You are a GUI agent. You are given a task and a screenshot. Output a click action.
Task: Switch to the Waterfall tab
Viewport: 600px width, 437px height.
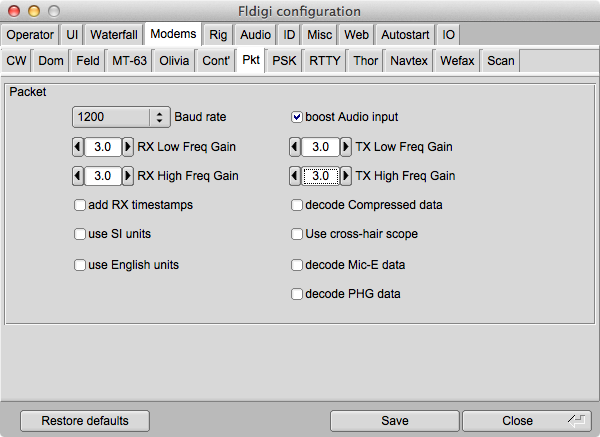tap(114, 34)
